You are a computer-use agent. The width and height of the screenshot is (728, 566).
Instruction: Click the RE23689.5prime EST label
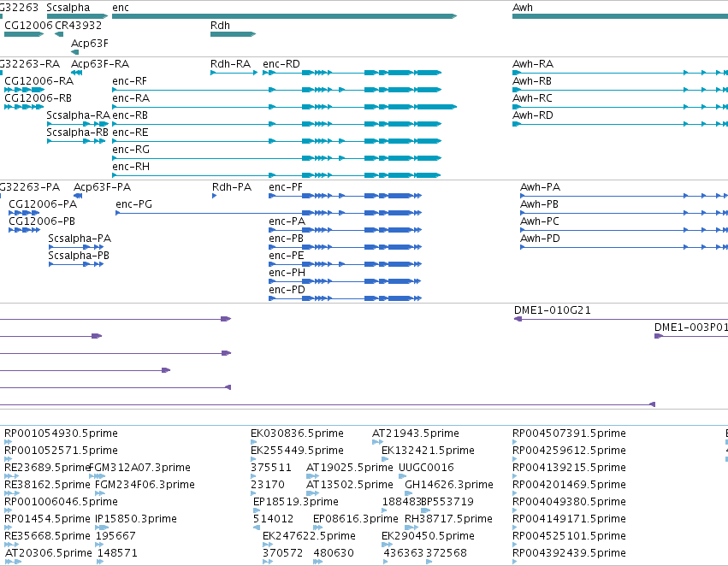pyautogui.click(x=46, y=469)
